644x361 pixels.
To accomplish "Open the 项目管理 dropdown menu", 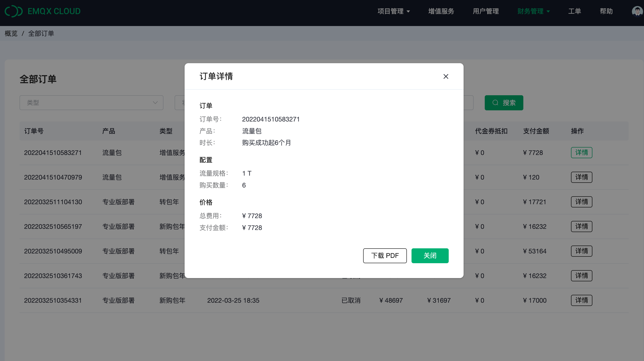I will tap(394, 11).
